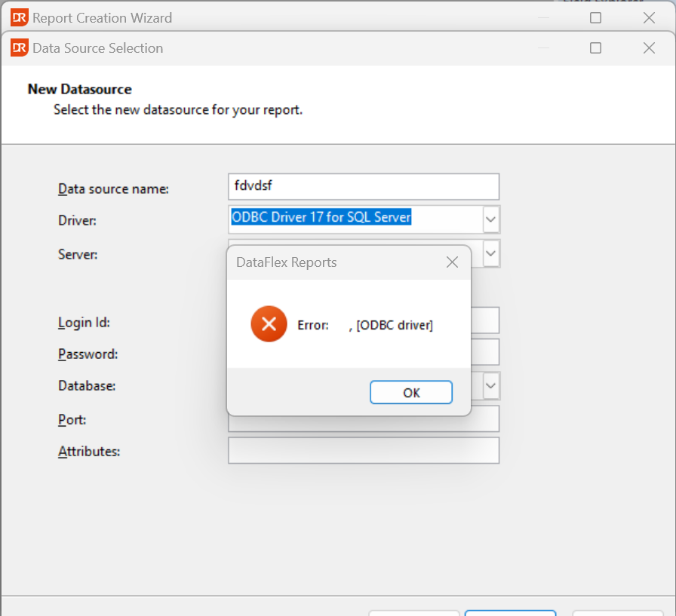Click the Data source name field
The width and height of the screenshot is (676, 616).
pos(364,186)
